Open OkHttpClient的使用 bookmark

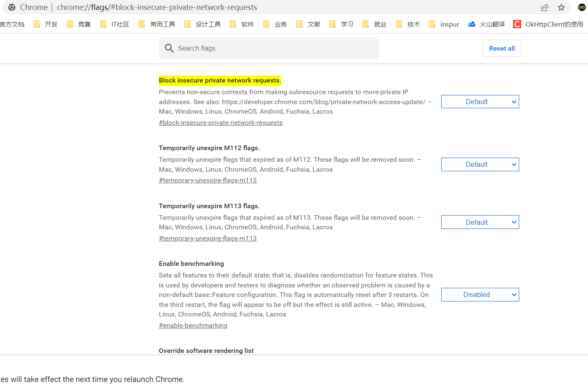pos(548,24)
